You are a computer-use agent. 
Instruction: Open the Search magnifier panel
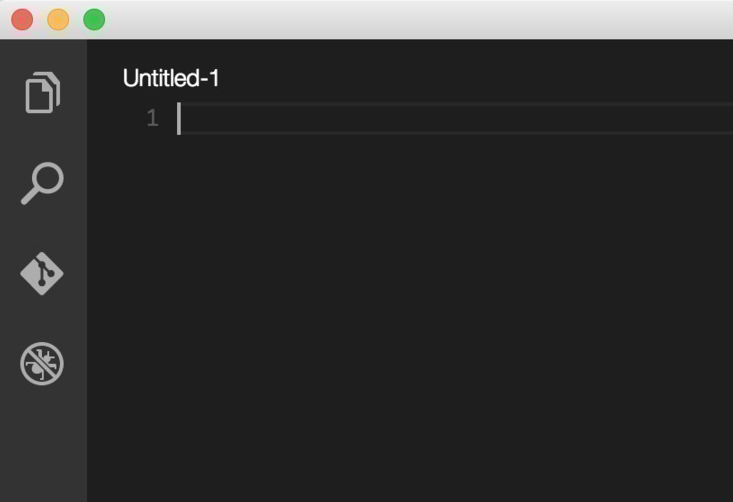pyautogui.click(x=43, y=183)
